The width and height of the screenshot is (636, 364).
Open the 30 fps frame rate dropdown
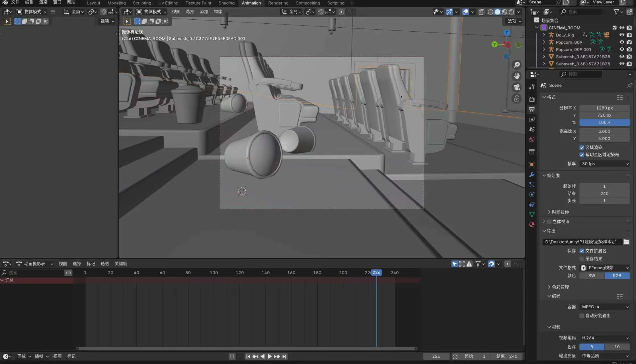coord(604,164)
